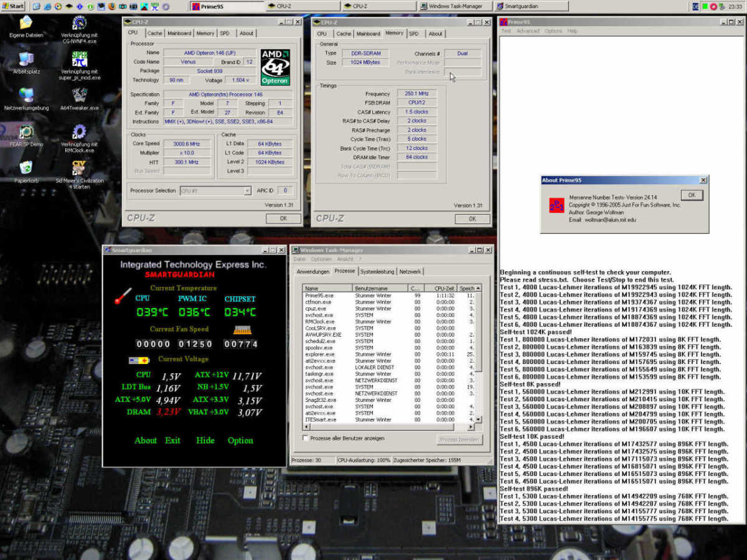
Task: Click the Prime95 icon in About dialog
Action: 557,205
